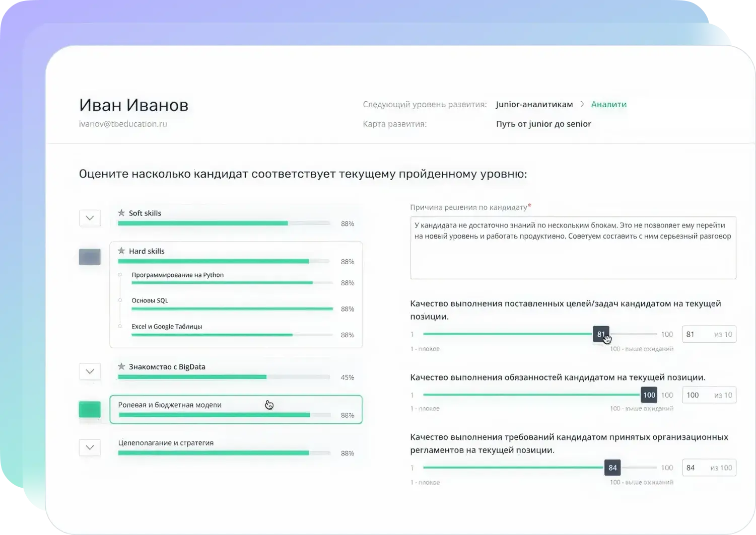
Task: Open the Аналити next-level link
Action: (609, 104)
